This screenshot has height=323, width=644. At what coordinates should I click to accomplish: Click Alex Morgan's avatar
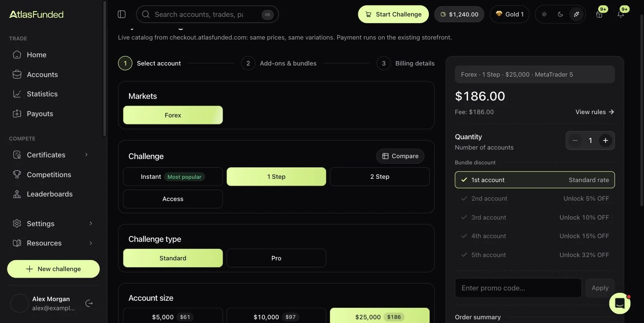(x=19, y=304)
